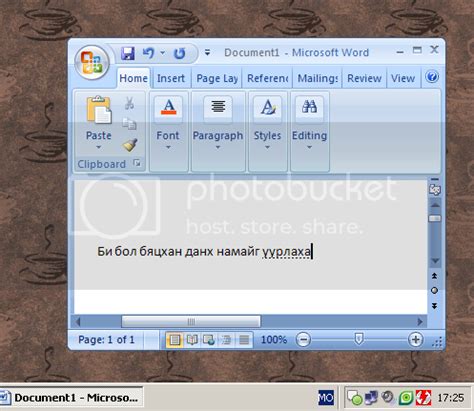Open the Customize Quick Access Toolbar menu
This screenshot has width=474, height=411.
click(207, 53)
